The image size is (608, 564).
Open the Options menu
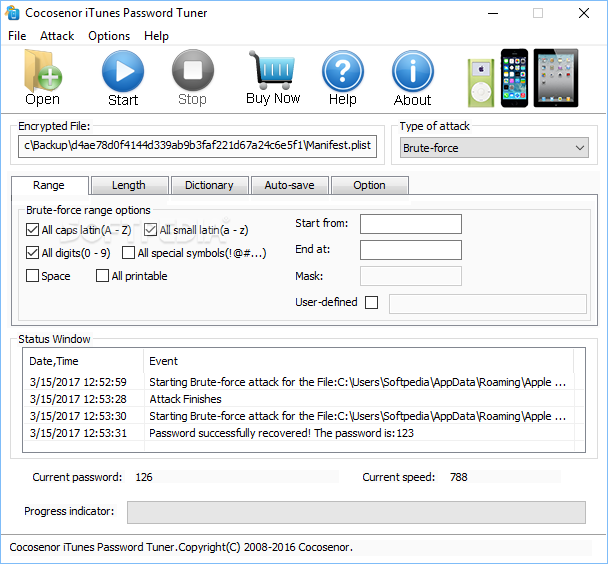(x=109, y=36)
